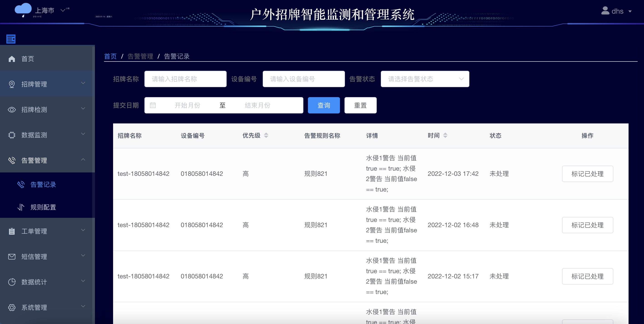Click the phone icon beside 告警记录

coord(21,185)
